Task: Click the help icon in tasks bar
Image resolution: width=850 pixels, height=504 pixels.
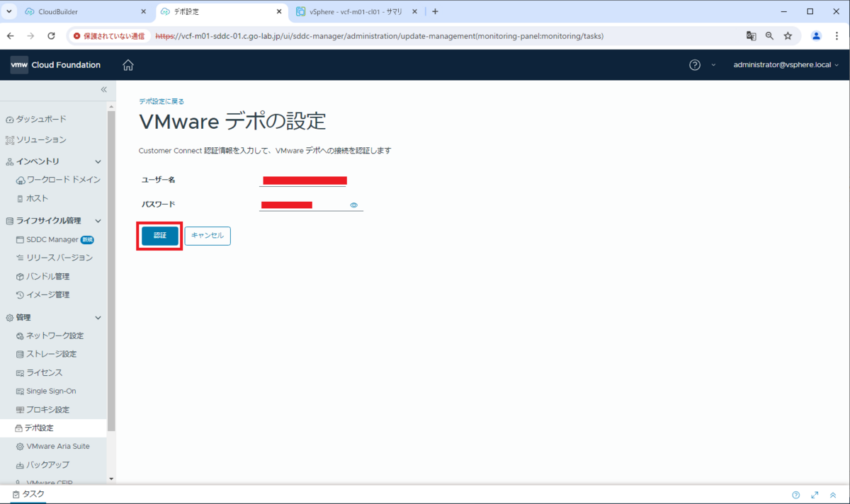Action: tap(796, 495)
